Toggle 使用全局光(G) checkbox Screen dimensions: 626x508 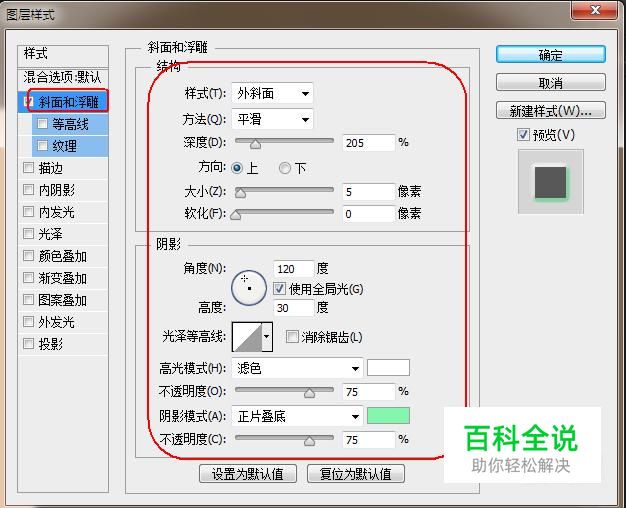pos(279,288)
